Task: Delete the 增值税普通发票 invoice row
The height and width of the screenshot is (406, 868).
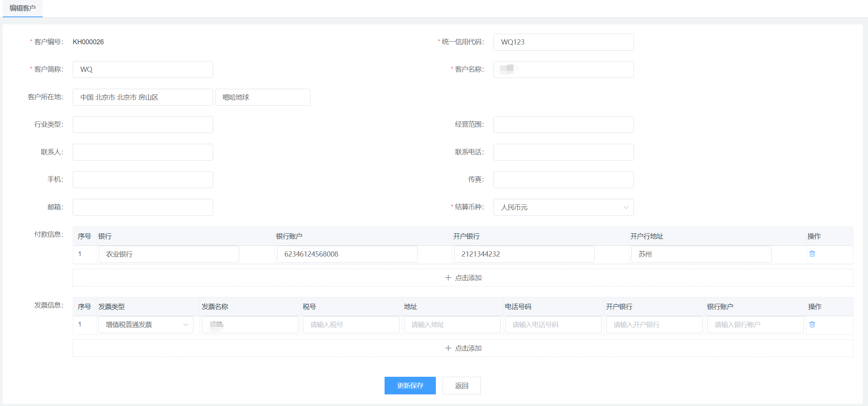Action: tap(812, 324)
